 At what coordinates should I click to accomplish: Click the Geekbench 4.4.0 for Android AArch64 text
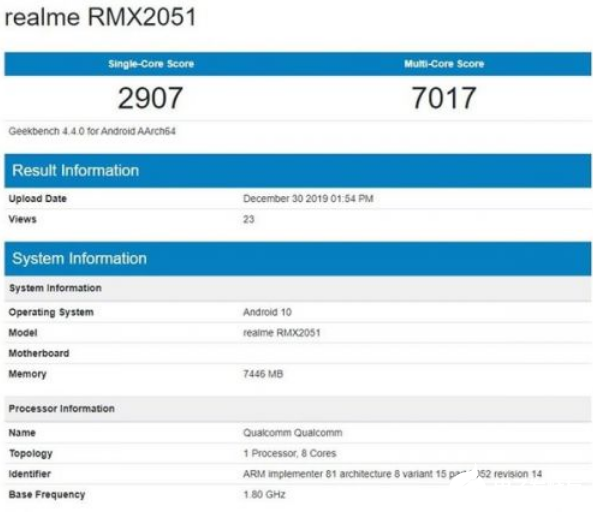(x=92, y=131)
